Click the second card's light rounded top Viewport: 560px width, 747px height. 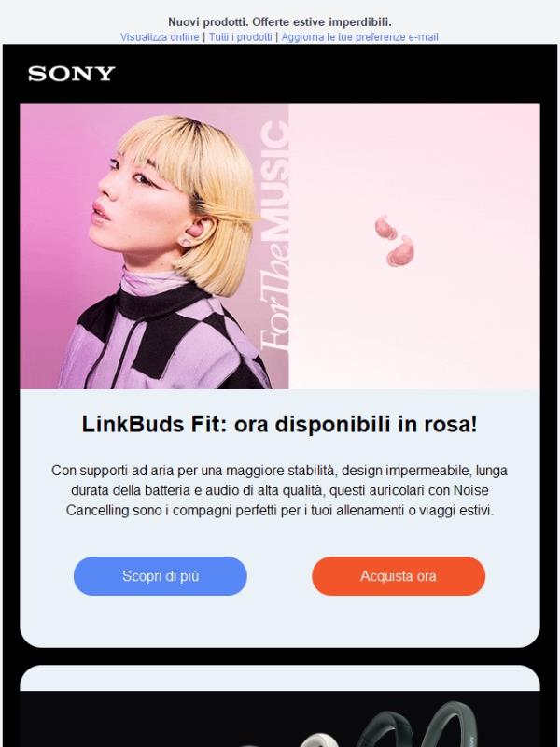point(279,678)
